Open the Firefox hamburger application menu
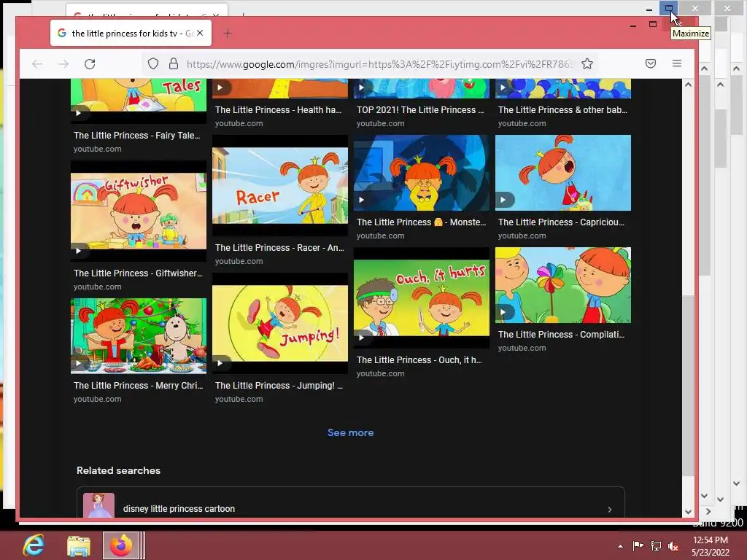This screenshot has width=747, height=560. click(676, 63)
